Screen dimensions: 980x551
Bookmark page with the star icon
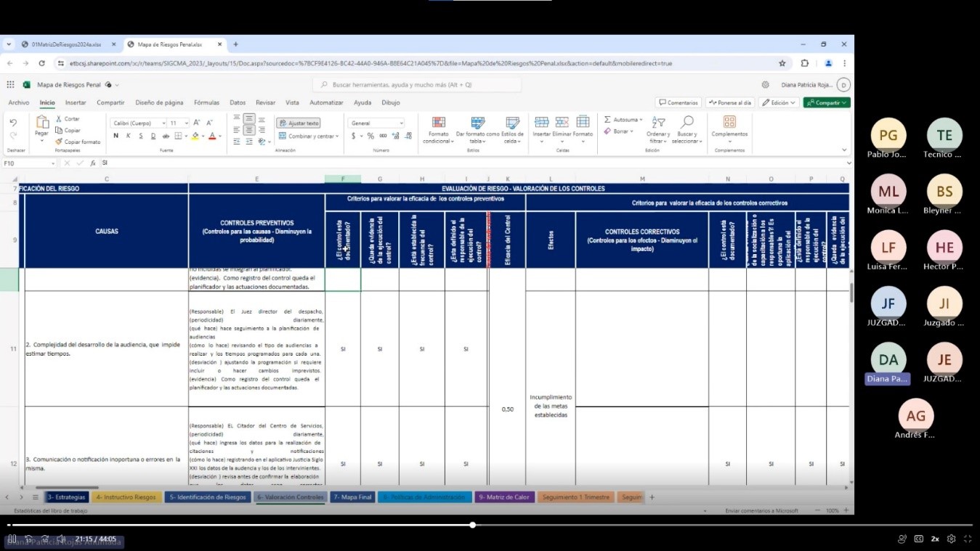click(782, 63)
